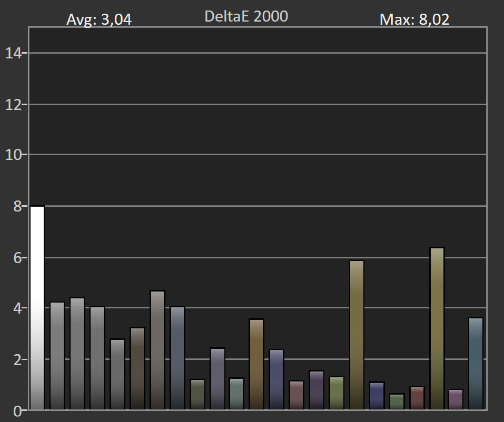Select the dark purple bar near value 1.5

317,390
